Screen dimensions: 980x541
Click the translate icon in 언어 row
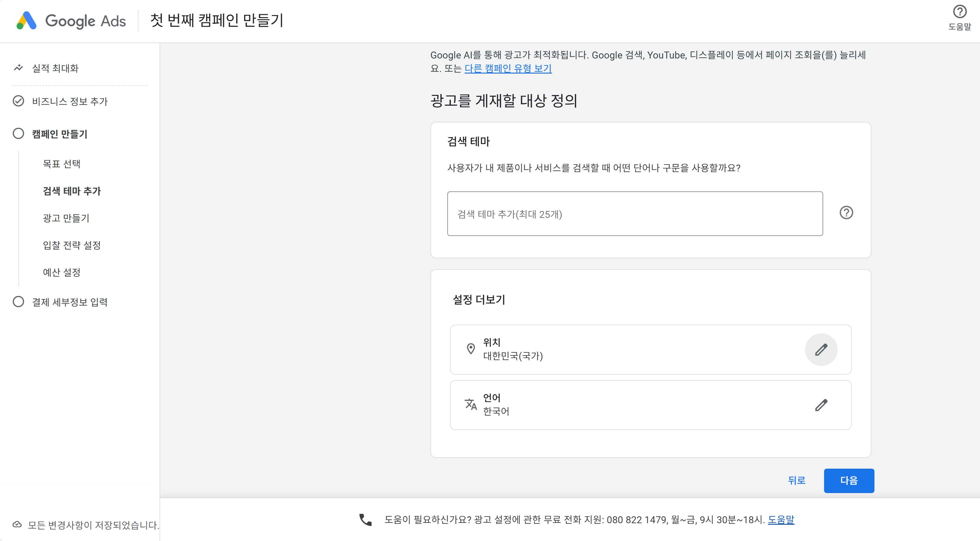pos(471,404)
